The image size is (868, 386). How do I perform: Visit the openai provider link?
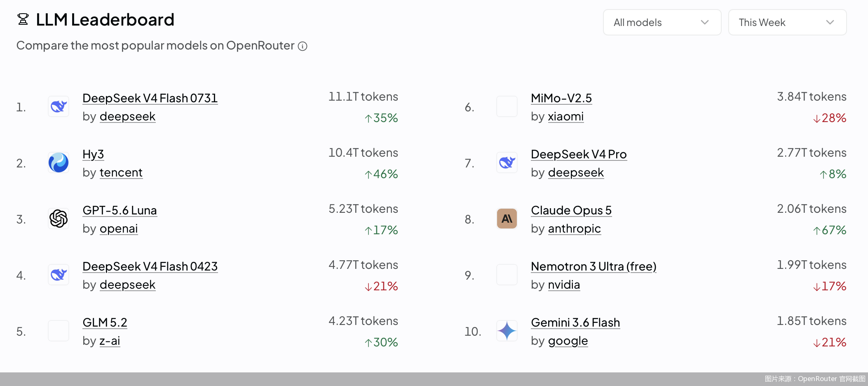coord(118,229)
